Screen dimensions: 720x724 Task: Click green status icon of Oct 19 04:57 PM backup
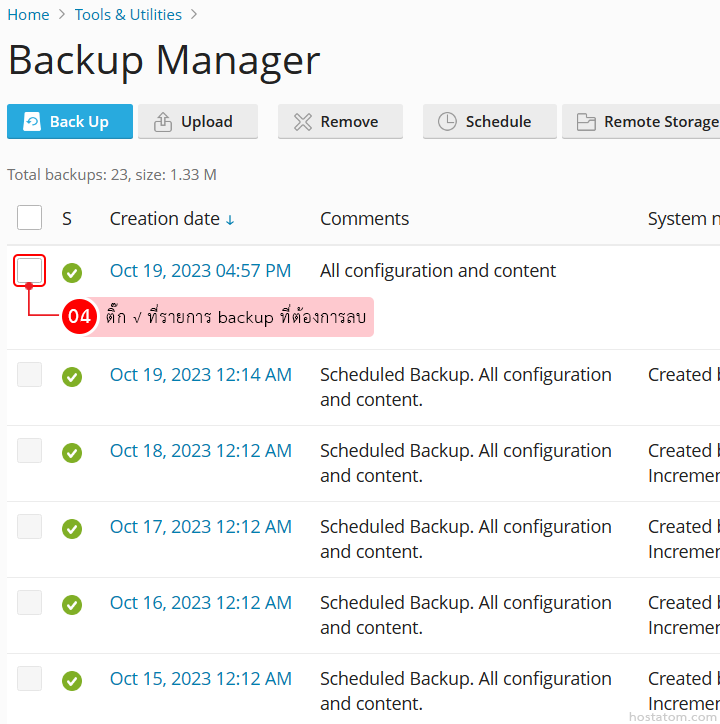pyautogui.click(x=72, y=272)
